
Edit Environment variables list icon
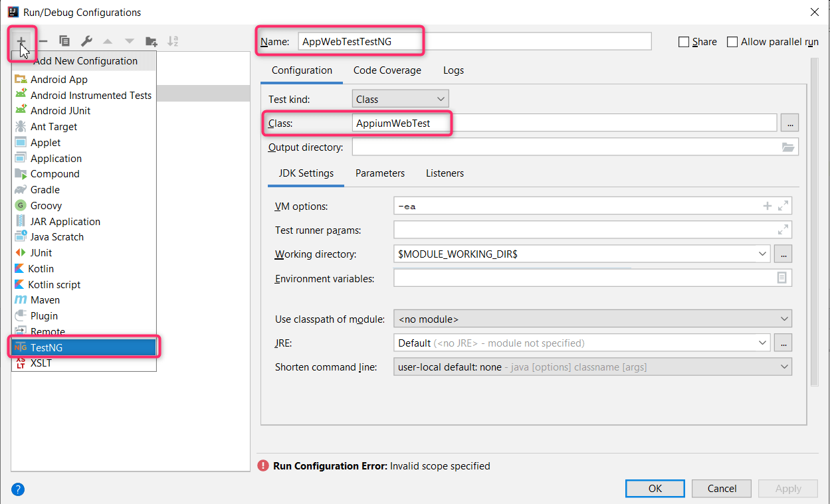782,278
